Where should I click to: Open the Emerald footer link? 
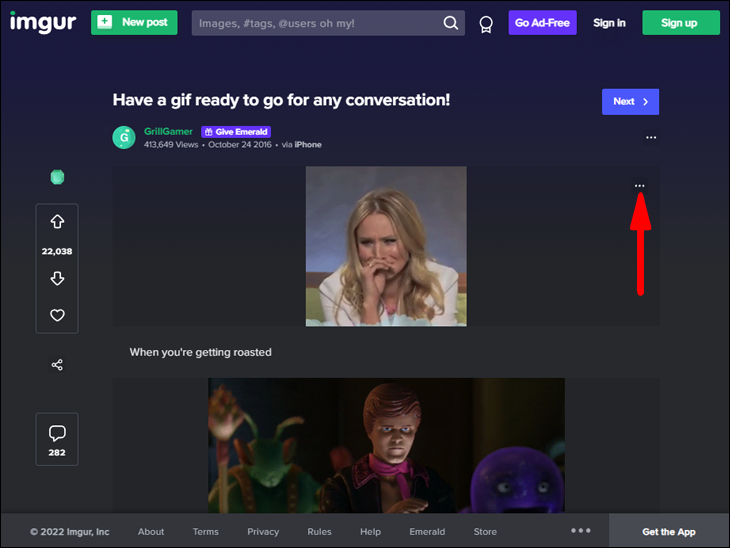[427, 531]
